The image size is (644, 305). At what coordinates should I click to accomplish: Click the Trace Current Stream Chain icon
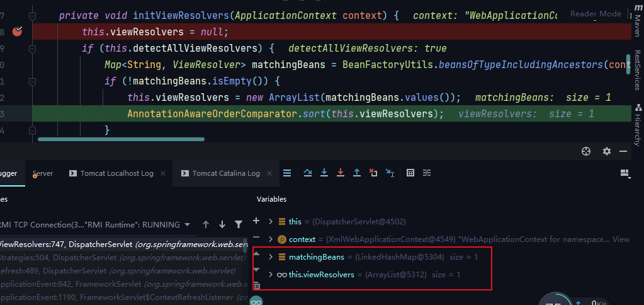click(427, 173)
